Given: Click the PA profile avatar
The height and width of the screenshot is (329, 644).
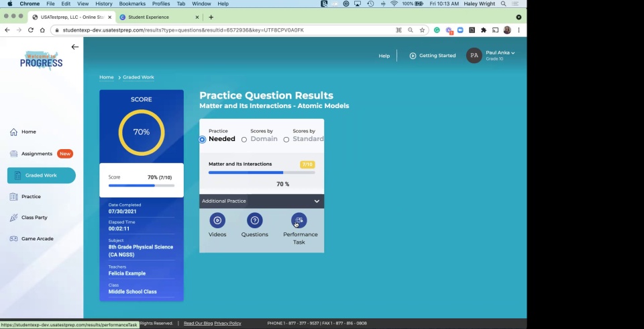Looking at the screenshot, I should tap(474, 56).
